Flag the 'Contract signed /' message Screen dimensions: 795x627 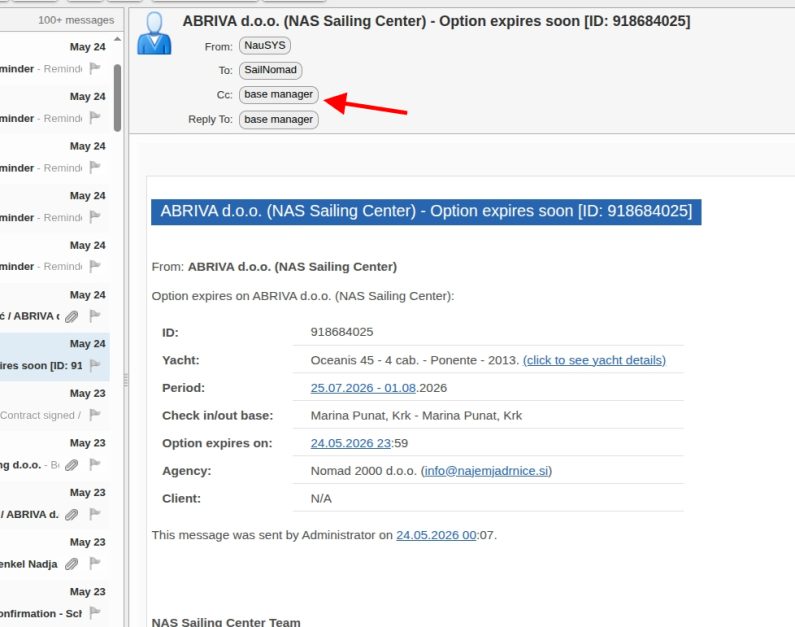point(95,415)
